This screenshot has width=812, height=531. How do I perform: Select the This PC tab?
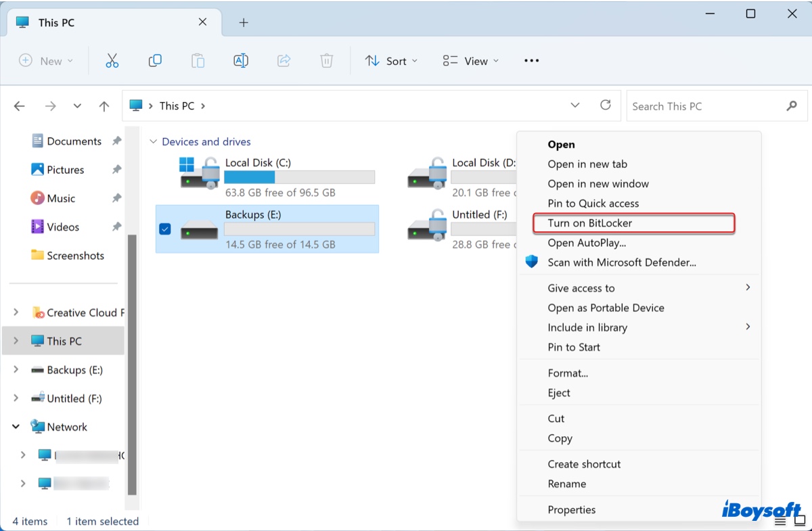(54, 22)
